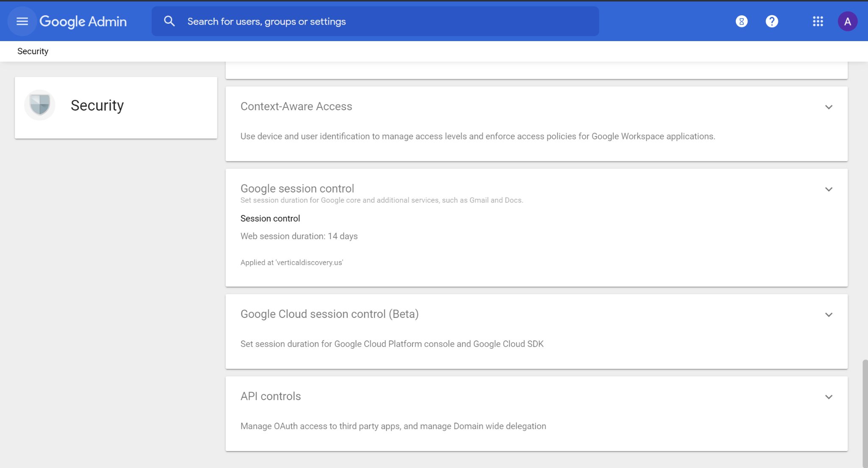Open the API controls heading
Image resolution: width=868 pixels, height=468 pixels.
(270, 396)
